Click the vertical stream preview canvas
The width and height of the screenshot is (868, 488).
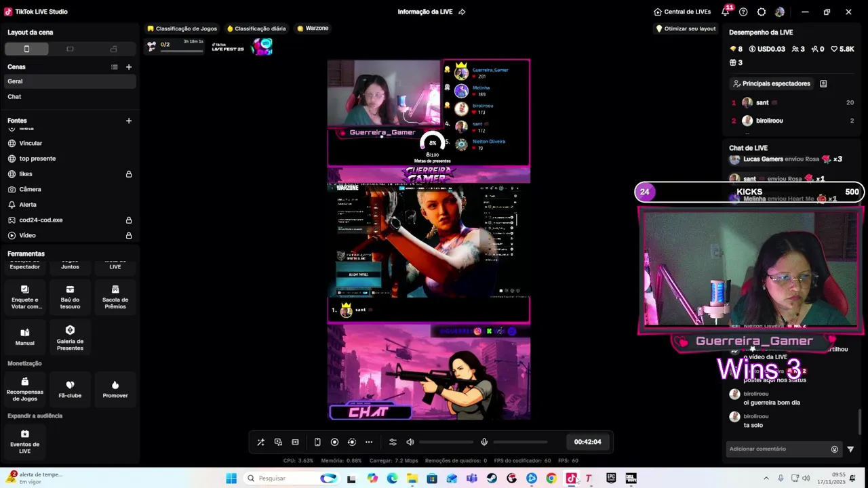coord(429,239)
